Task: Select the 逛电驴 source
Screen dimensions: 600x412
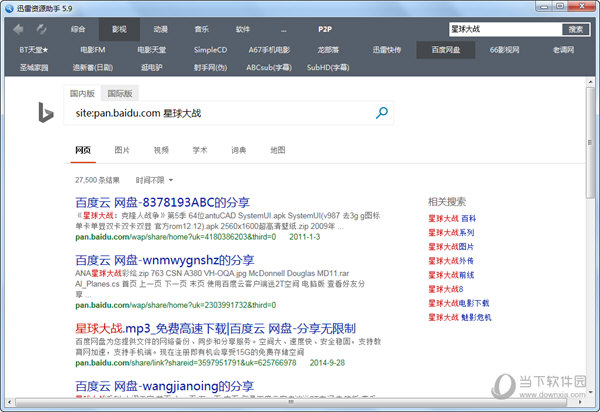Action: point(152,67)
